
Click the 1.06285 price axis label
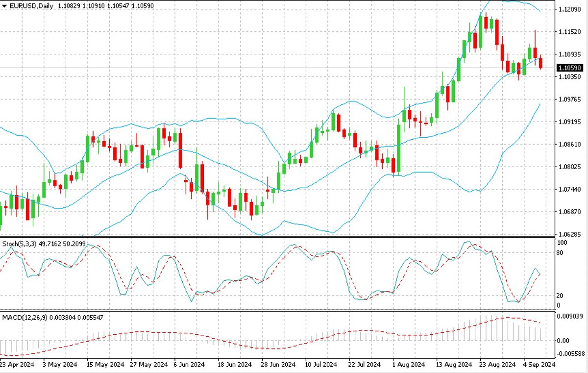pos(570,234)
